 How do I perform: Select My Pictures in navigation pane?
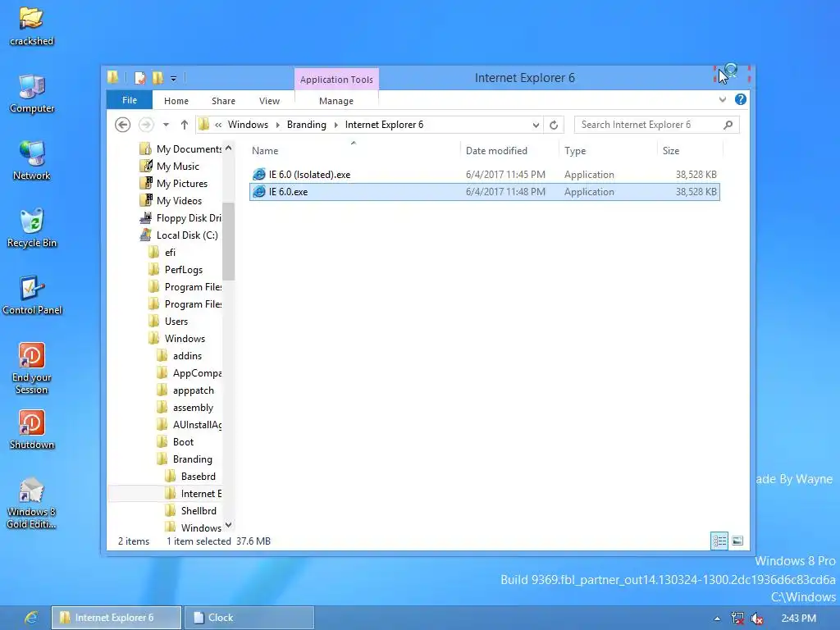point(174,184)
